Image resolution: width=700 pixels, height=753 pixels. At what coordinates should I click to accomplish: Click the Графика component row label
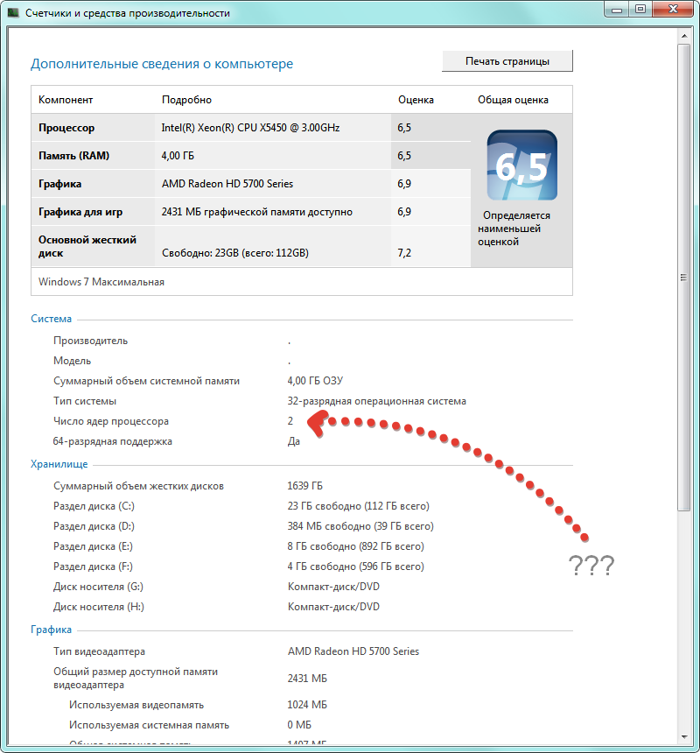(60, 184)
